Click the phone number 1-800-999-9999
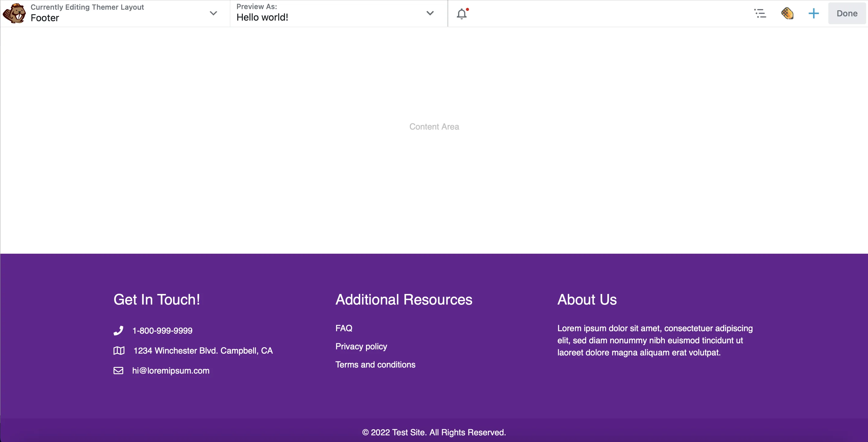 (162, 331)
